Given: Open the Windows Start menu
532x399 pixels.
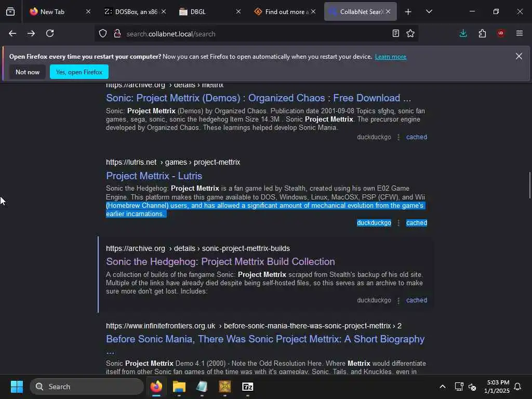Looking at the screenshot, I should (x=17, y=387).
